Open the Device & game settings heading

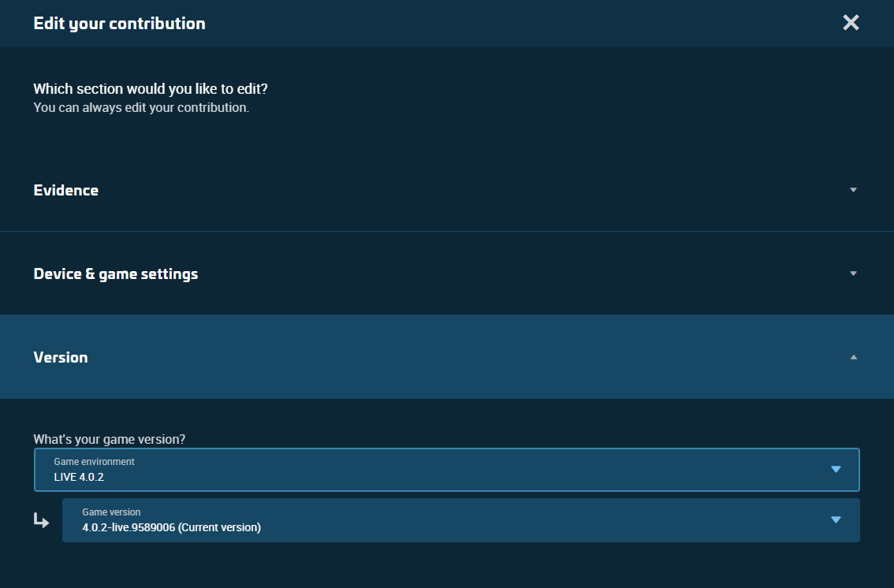coord(116,274)
